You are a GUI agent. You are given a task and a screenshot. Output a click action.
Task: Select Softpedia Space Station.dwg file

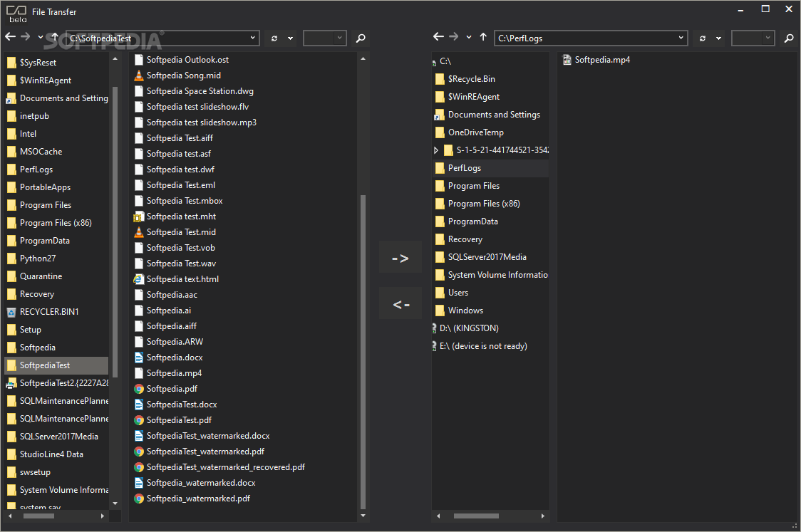(194, 91)
